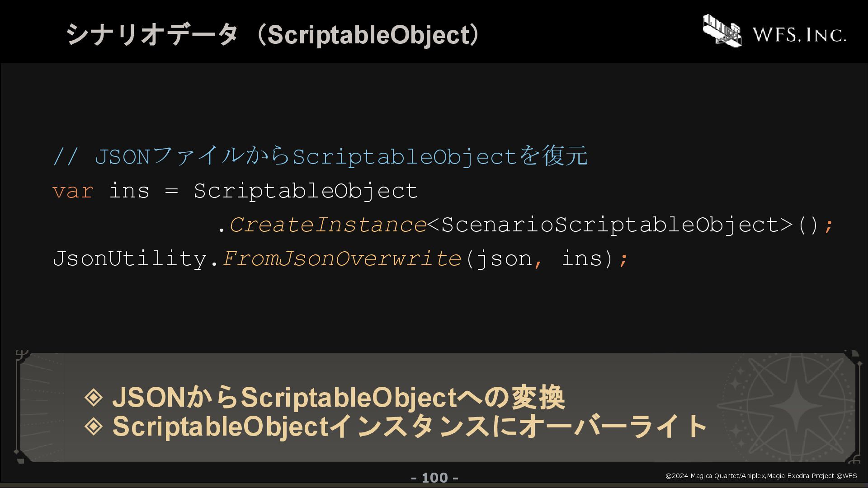The width and height of the screenshot is (868, 488).
Task: Click the page number 100
Action: (434, 478)
